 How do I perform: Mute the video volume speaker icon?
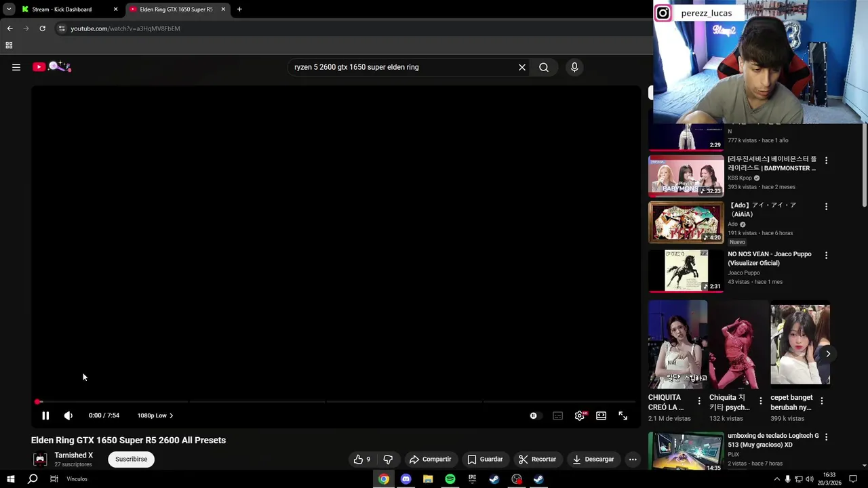[x=68, y=415]
